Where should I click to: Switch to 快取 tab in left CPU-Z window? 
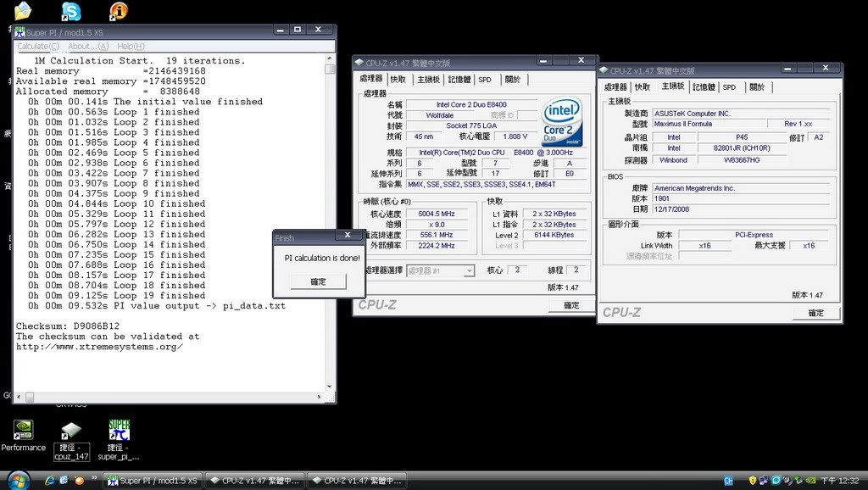coord(398,80)
